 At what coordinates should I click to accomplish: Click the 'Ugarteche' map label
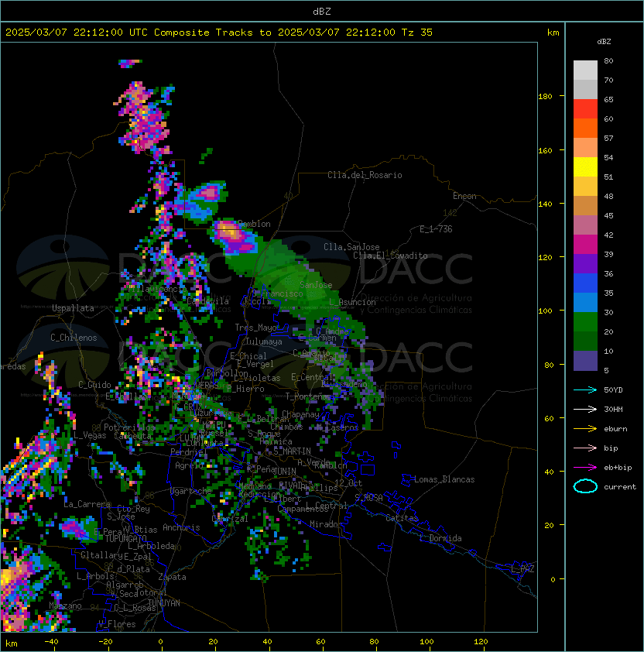point(191,491)
